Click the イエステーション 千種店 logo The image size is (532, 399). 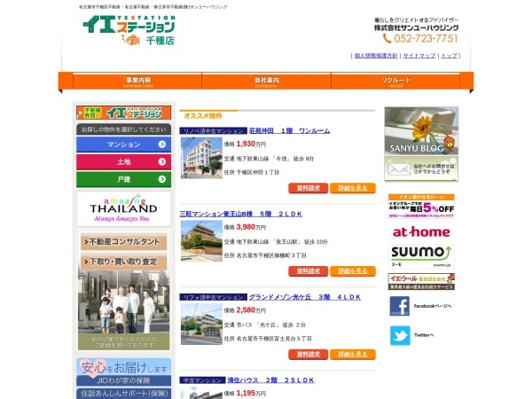[129, 30]
